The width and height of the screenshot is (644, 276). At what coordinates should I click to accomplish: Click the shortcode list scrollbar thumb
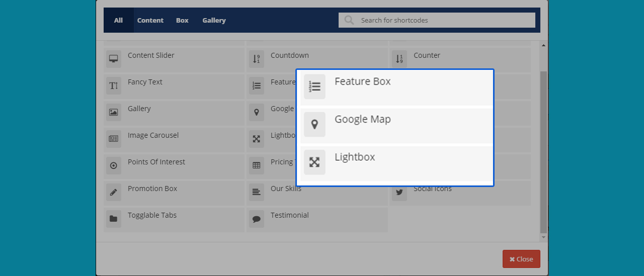pyautogui.click(x=543, y=152)
